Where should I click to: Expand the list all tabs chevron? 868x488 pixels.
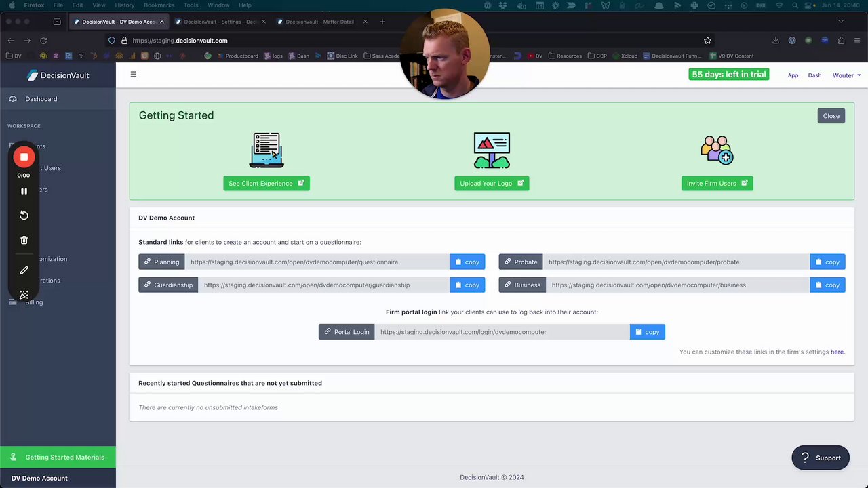tap(841, 22)
